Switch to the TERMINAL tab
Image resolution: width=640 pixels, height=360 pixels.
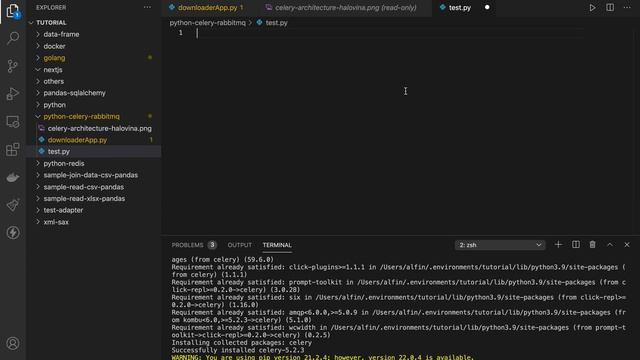tap(277, 245)
